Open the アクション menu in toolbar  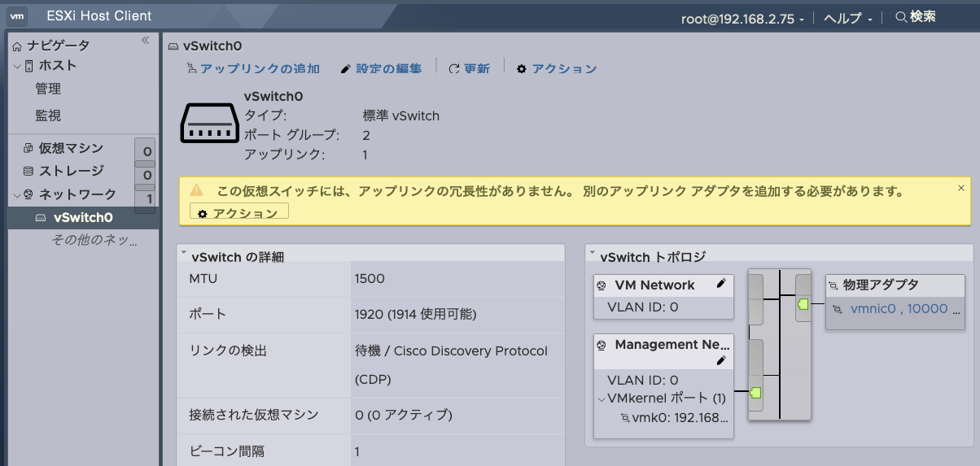click(x=557, y=69)
